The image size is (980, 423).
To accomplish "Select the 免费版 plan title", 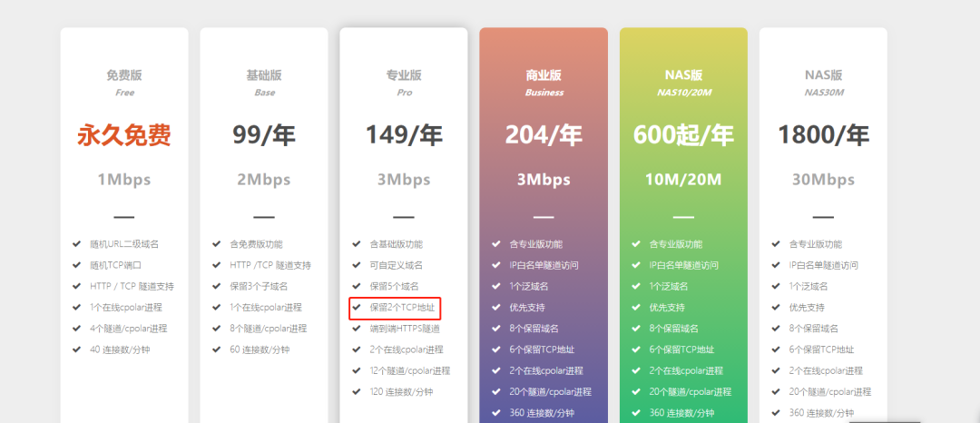I will click(124, 75).
